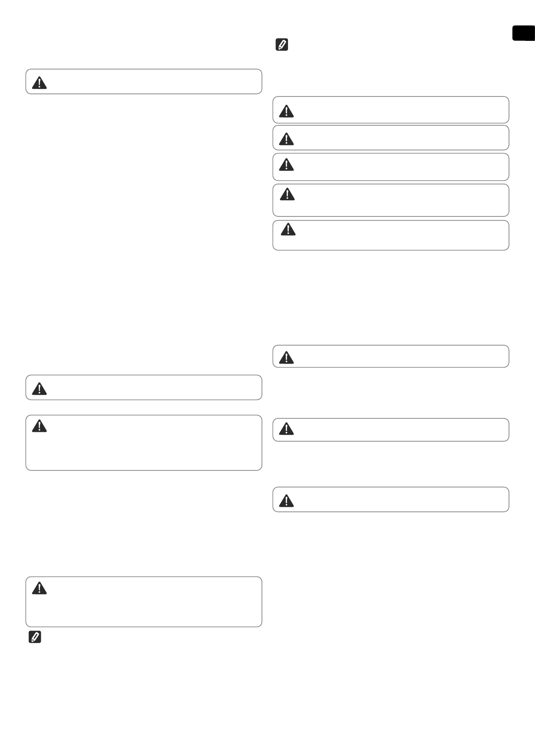This screenshot has width=535, height=756.
Task: Click the warning triangle in the right column's last box
Action: point(287,501)
